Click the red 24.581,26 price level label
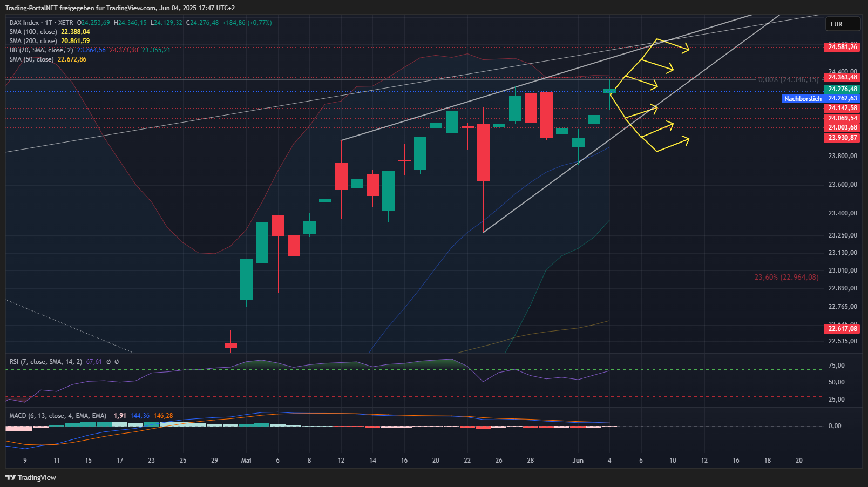Image resolution: width=868 pixels, height=487 pixels. tap(842, 47)
